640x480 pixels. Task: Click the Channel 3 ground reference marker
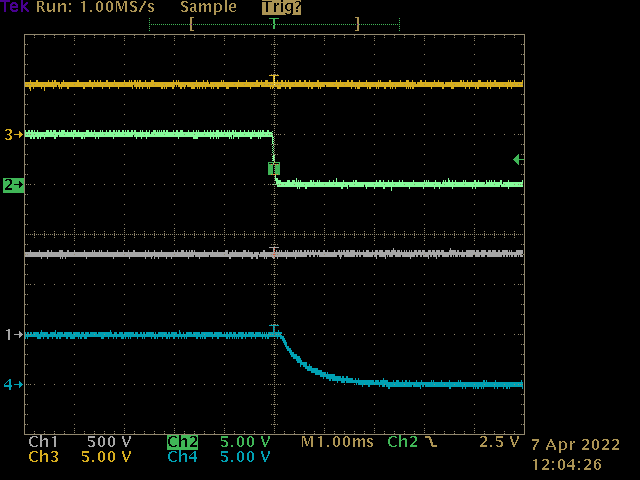tap(13, 134)
